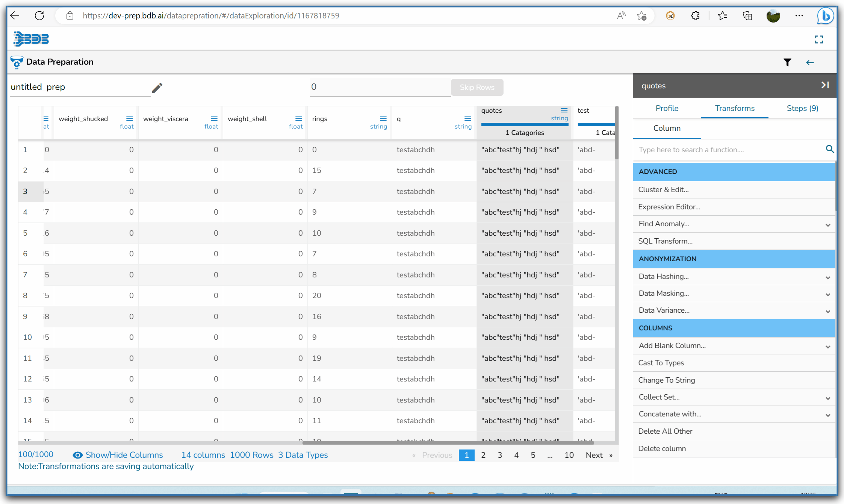Expand the Concatenate with option
Image resolution: width=844 pixels, height=504 pixels.
click(x=828, y=415)
